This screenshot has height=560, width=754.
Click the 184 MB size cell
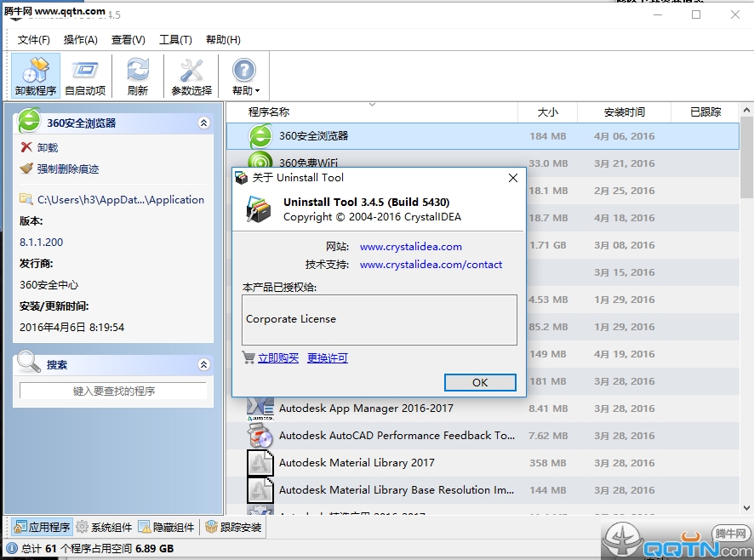[548, 136]
